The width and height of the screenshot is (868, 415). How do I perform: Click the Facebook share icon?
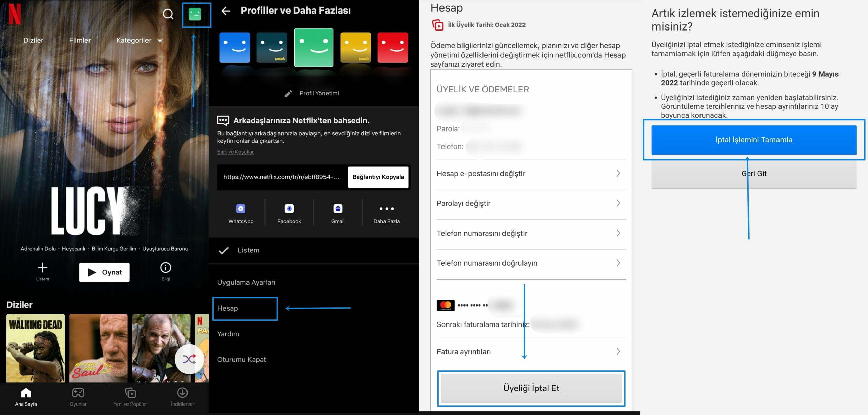pos(289,209)
